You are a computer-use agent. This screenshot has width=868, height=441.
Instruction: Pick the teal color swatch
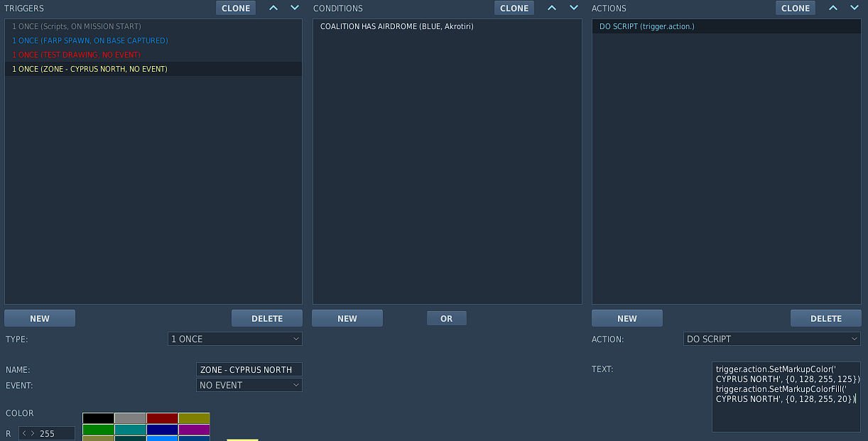click(x=130, y=430)
